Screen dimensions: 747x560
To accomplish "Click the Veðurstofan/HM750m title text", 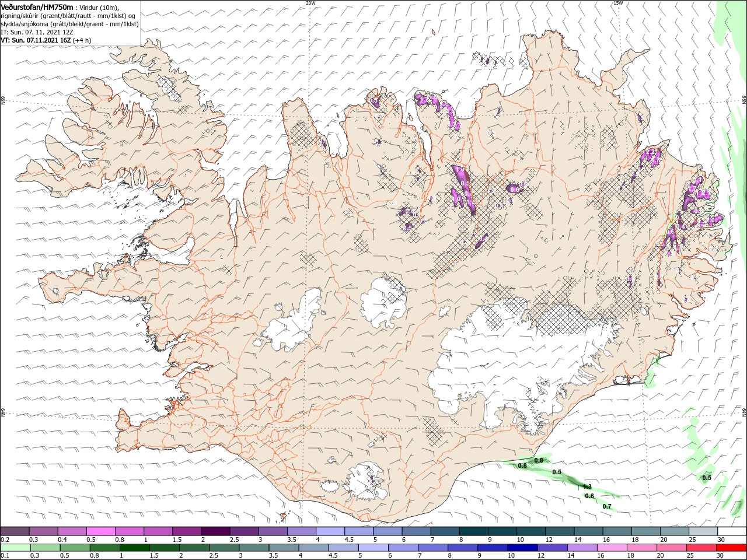I will tap(37, 6).
